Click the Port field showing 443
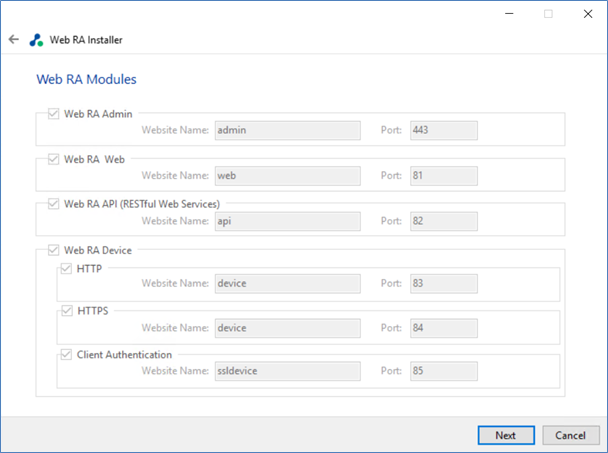608x453 pixels. click(x=444, y=130)
